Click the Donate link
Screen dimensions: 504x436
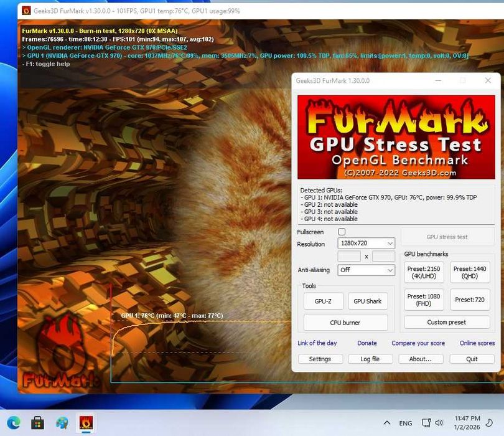[x=366, y=343]
